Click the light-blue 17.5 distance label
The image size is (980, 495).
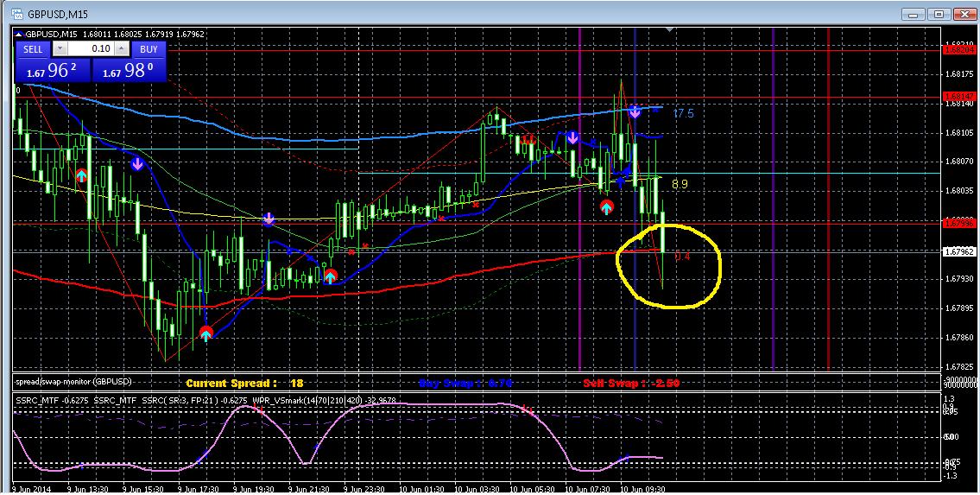(x=683, y=114)
